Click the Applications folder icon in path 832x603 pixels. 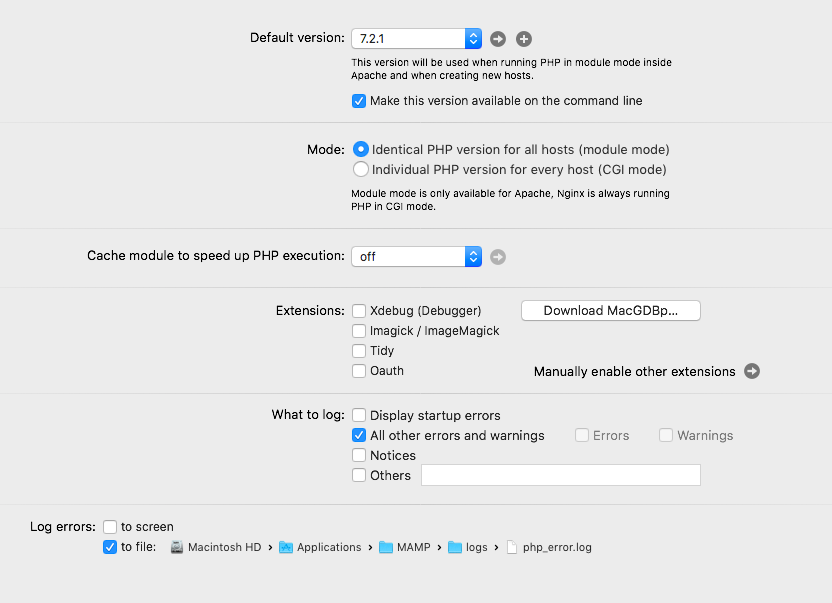[x=286, y=547]
